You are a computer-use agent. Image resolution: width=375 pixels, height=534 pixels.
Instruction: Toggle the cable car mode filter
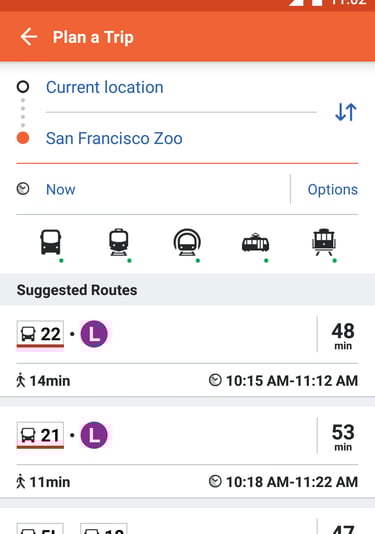pos(324,242)
